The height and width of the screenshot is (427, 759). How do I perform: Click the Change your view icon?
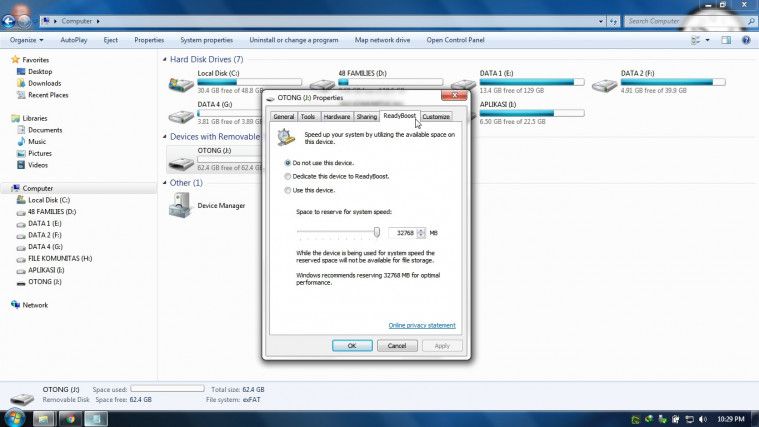(696, 40)
